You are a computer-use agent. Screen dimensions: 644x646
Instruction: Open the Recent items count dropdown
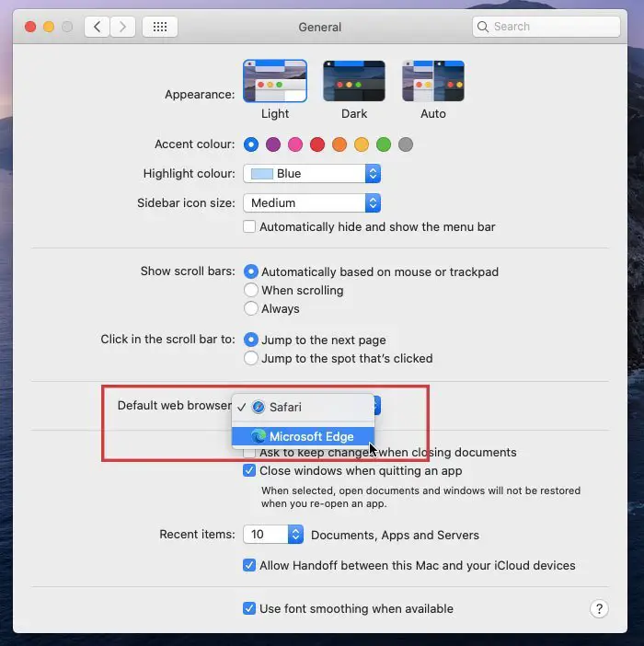[273, 535]
